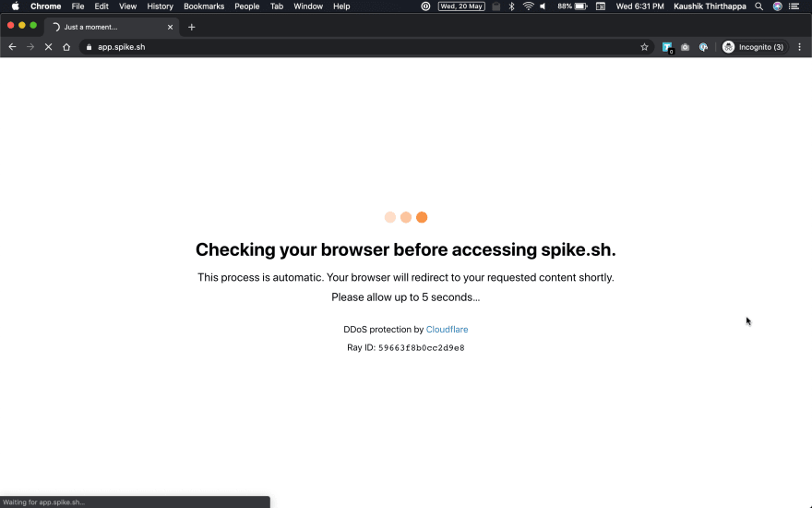This screenshot has height=508, width=812.
Task: Click the blue-green round extension icon right of the camera
Action: [x=703, y=47]
